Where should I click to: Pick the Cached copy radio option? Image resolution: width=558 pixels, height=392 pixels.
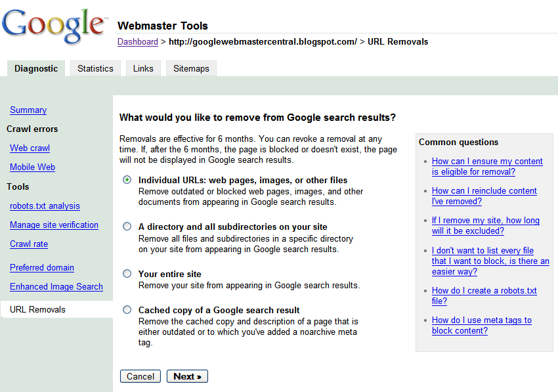tap(127, 310)
